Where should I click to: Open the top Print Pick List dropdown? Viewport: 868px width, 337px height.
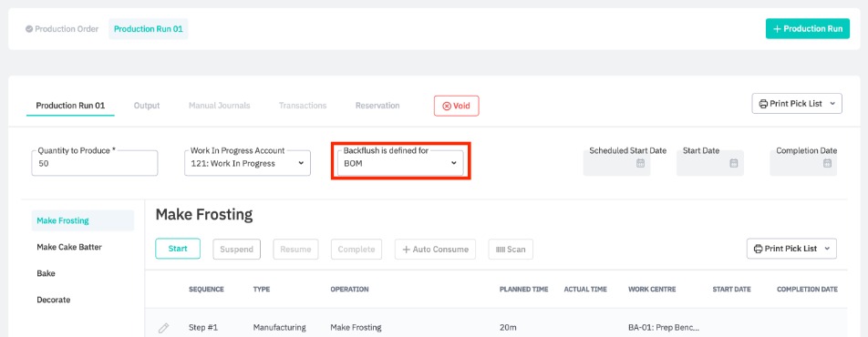tap(797, 104)
